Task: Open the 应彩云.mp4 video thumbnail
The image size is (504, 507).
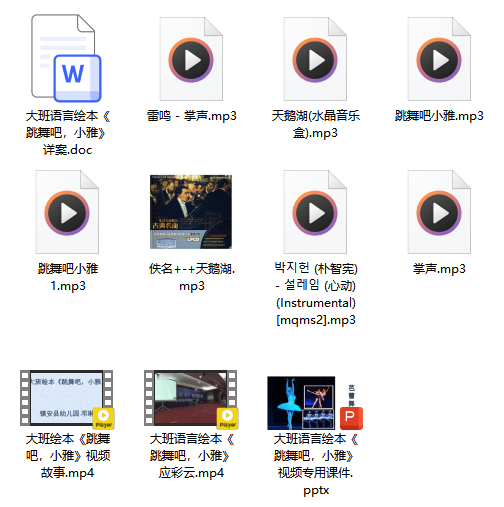Action: [x=190, y=398]
